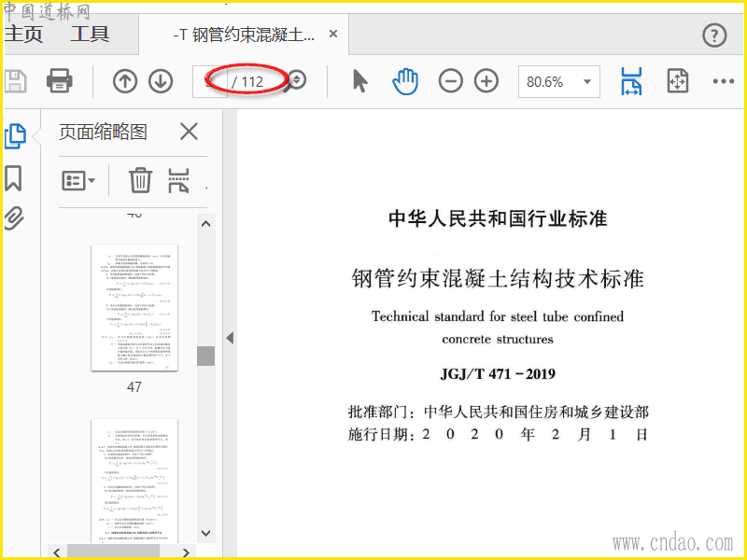747x560 pixels.
Task: Select the arrow selection tool
Action: (360, 80)
